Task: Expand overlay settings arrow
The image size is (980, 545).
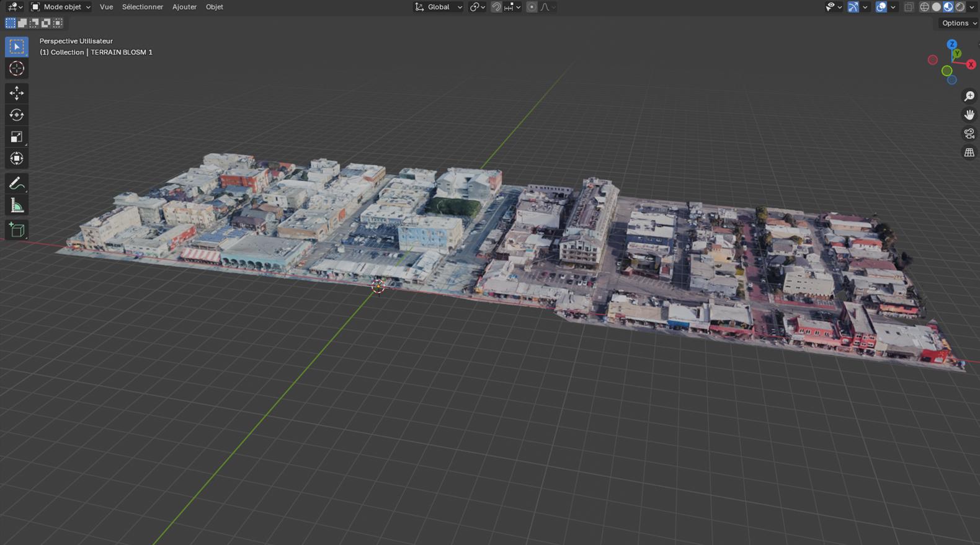Action: [x=893, y=7]
